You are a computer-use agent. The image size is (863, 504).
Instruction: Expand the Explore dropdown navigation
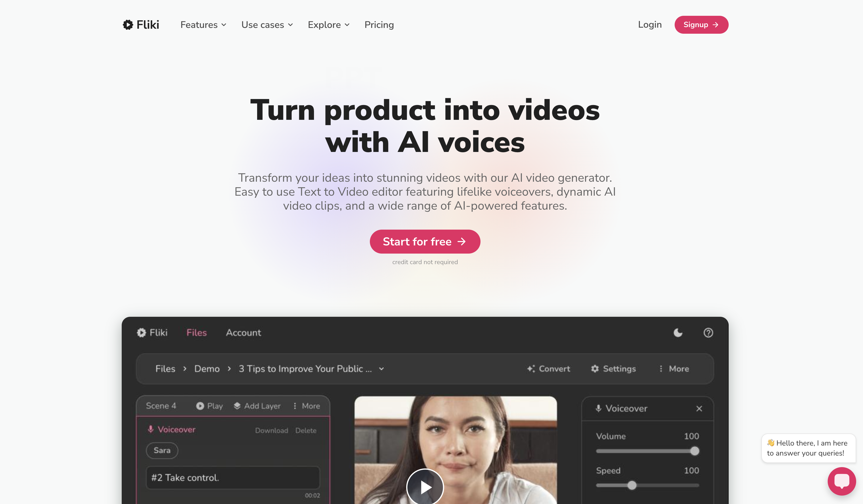point(329,24)
